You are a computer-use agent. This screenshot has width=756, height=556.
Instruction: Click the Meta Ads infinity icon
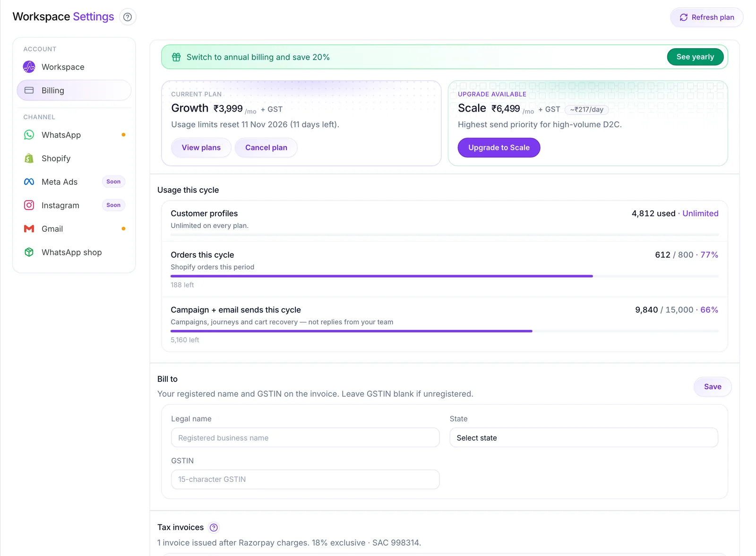point(29,182)
